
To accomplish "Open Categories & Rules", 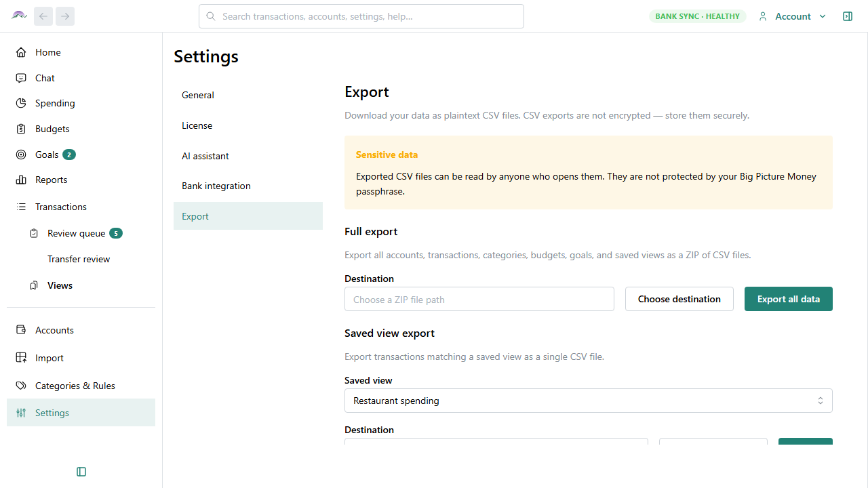I will pos(81,386).
